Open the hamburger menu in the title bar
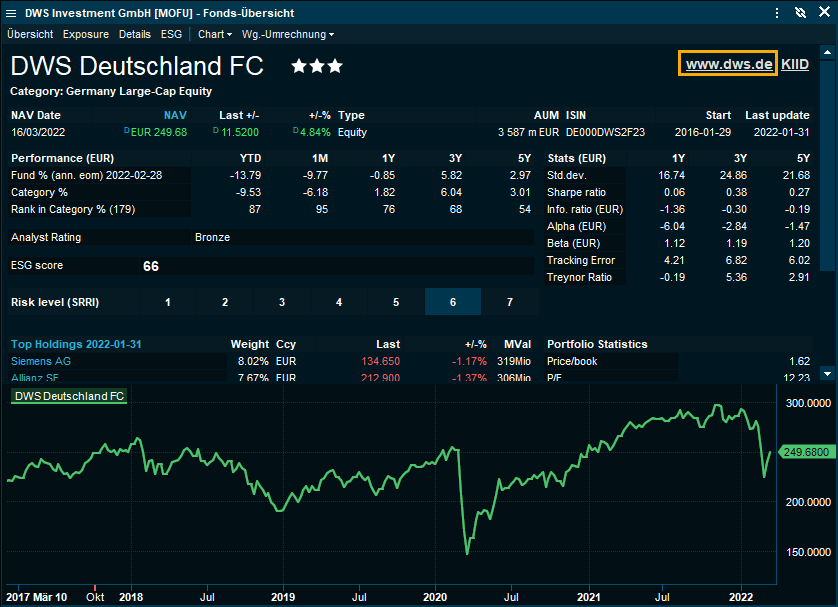The height and width of the screenshot is (607, 838). [x=11, y=12]
